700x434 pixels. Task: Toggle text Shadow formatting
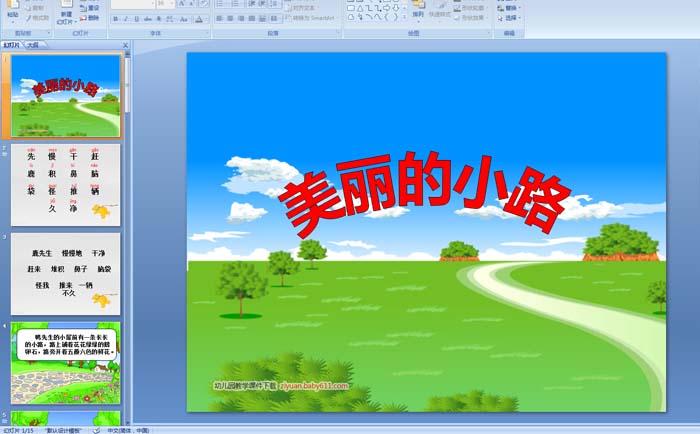pos(158,19)
